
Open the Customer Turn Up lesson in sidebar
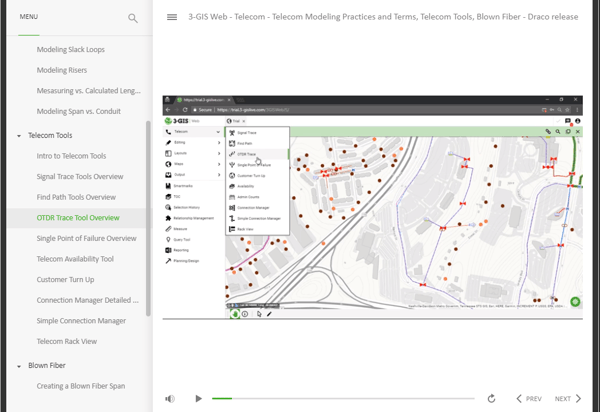[65, 280]
